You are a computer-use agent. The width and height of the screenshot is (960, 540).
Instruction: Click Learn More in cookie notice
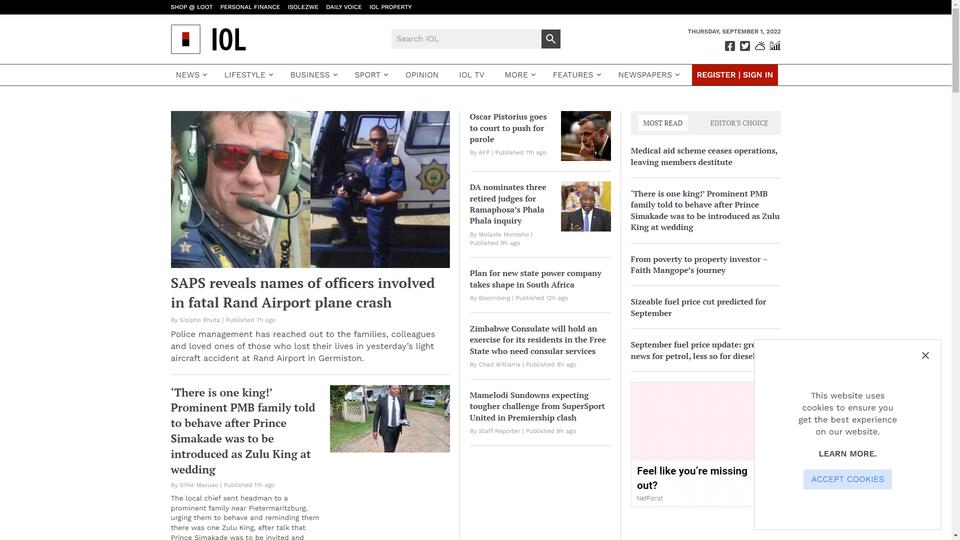(x=847, y=454)
